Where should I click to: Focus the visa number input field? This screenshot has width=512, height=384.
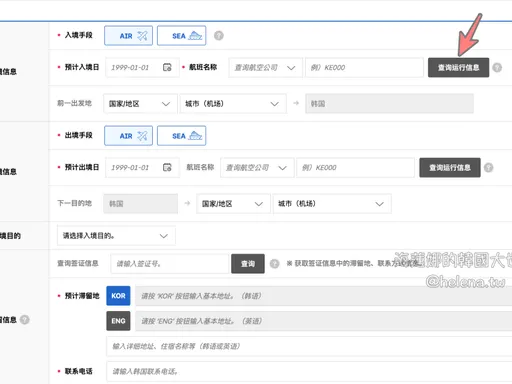pos(170,264)
